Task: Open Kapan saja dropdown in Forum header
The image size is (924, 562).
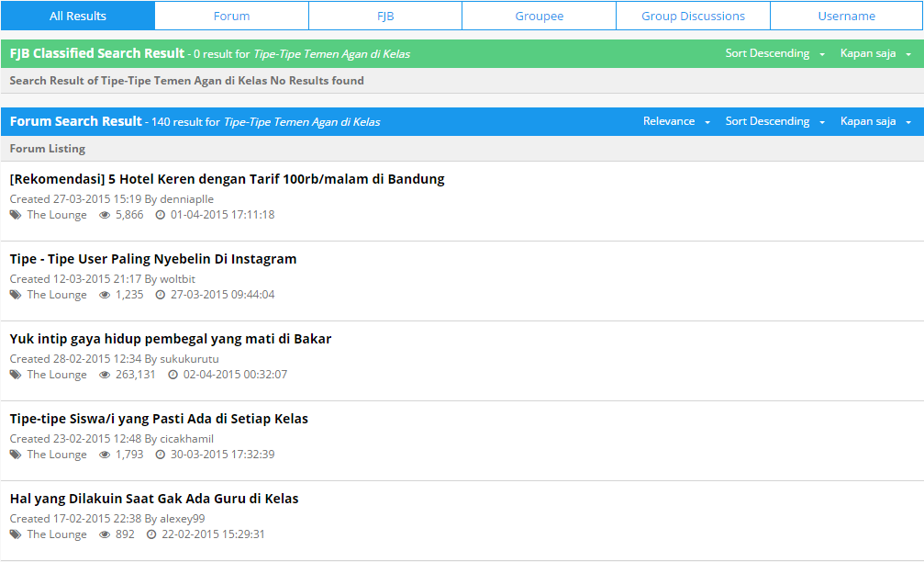Action: tap(875, 121)
